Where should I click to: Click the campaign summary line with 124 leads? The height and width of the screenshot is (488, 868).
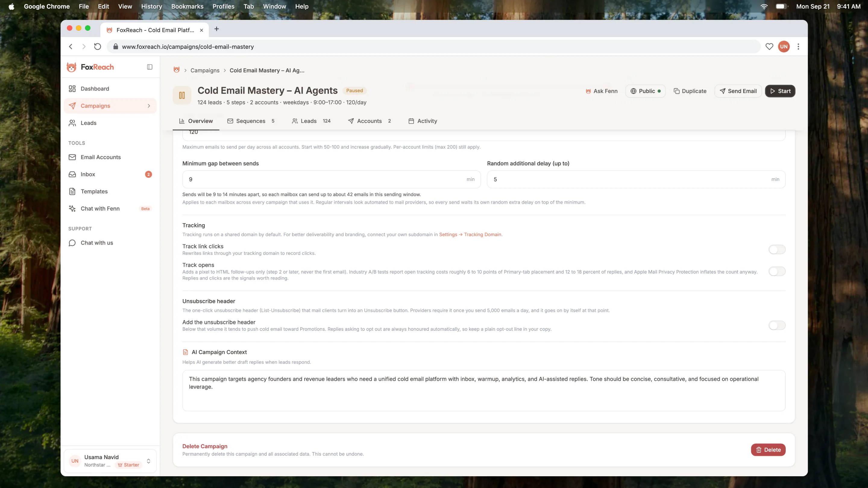point(282,102)
